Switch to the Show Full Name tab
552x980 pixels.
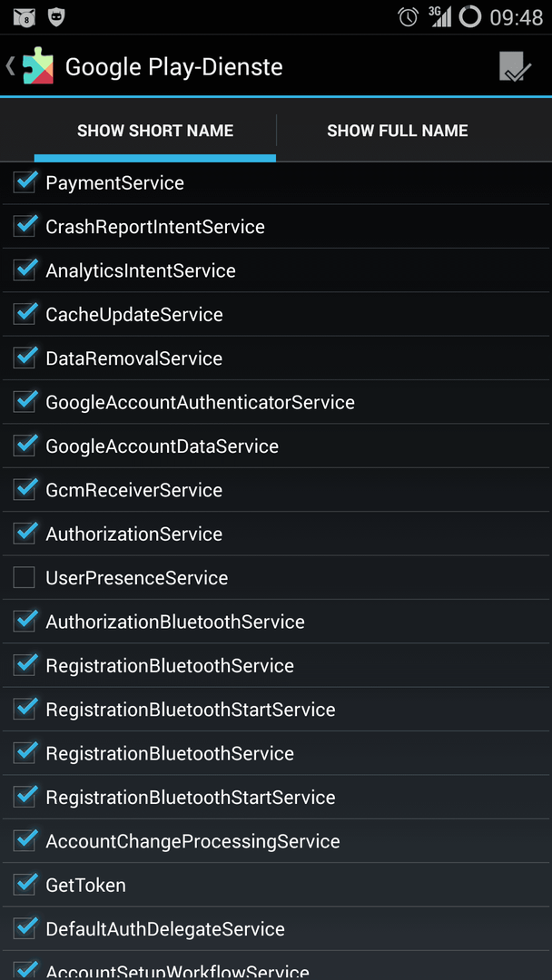(x=398, y=130)
